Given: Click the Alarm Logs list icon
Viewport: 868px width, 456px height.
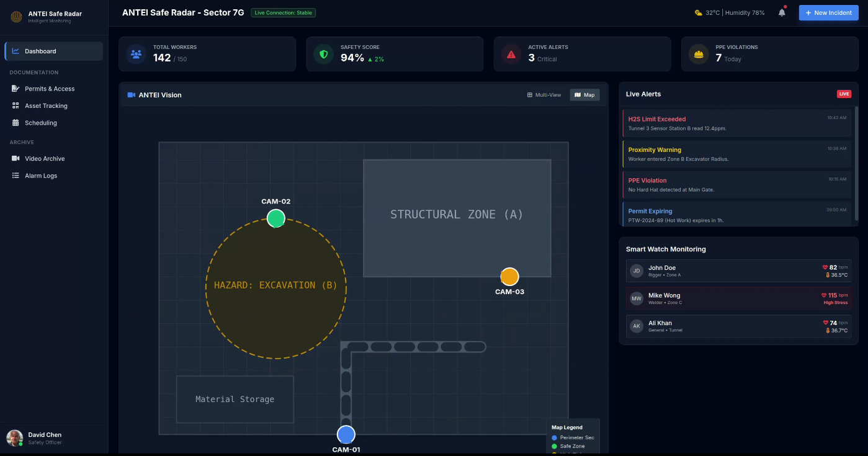Looking at the screenshot, I should click(16, 176).
